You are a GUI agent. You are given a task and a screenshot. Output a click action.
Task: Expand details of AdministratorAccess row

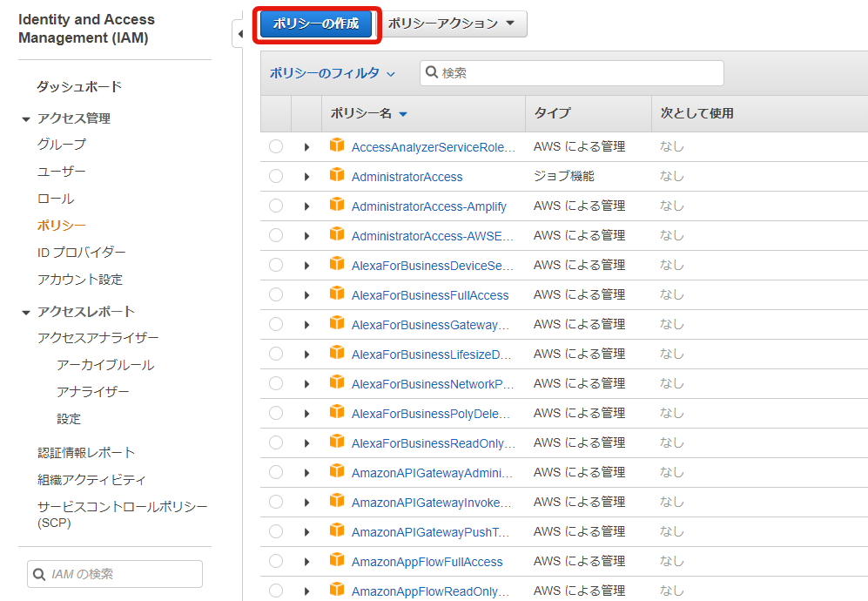[306, 177]
